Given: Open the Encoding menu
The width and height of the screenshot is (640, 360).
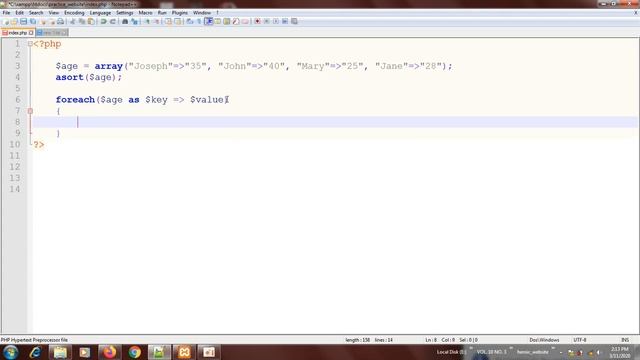Looking at the screenshot, I should click(74, 13).
